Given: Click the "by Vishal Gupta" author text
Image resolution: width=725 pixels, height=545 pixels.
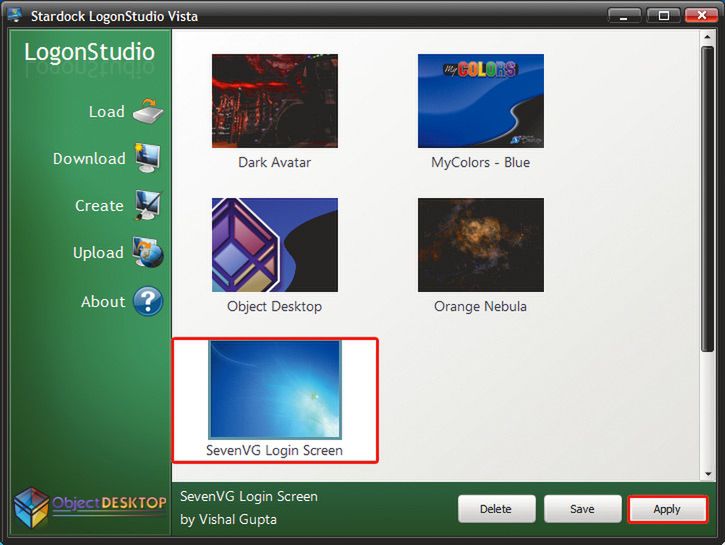Looking at the screenshot, I should tap(228, 520).
